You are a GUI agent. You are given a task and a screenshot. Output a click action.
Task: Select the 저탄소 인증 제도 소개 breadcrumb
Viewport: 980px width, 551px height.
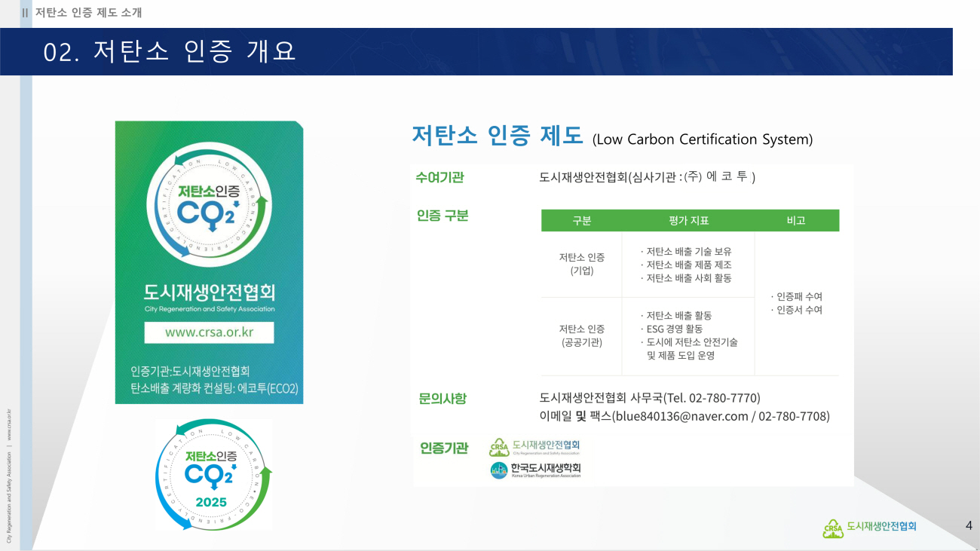pyautogui.click(x=88, y=12)
